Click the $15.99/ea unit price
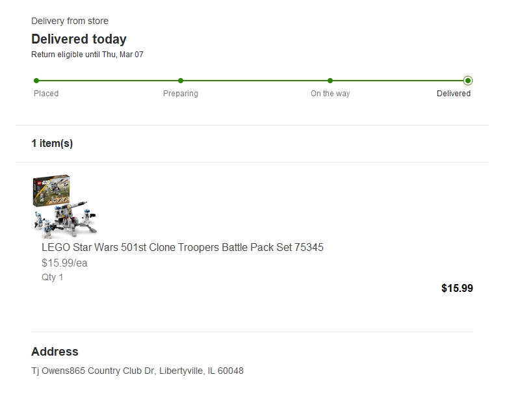This screenshot has height=420, width=520. click(64, 263)
